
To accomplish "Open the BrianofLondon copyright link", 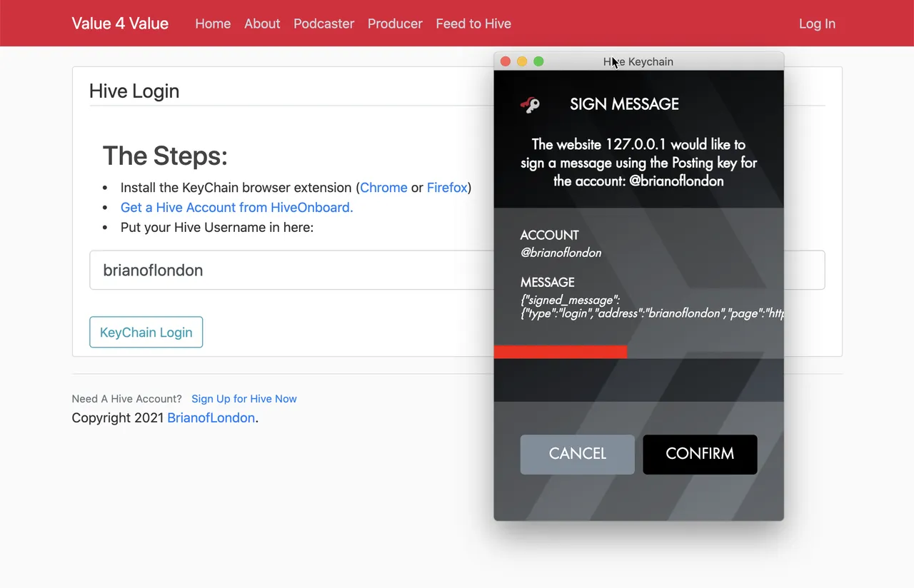I will (x=211, y=418).
